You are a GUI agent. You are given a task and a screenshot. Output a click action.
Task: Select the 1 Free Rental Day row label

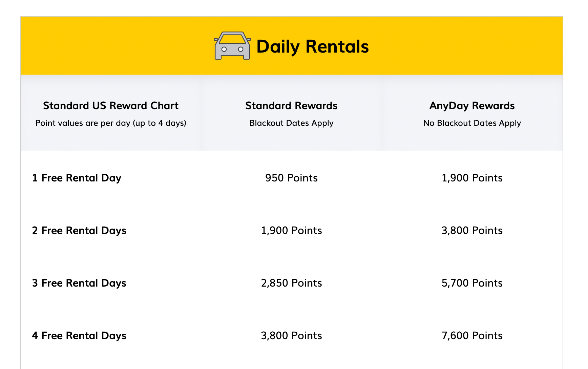click(x=77, y=178)
